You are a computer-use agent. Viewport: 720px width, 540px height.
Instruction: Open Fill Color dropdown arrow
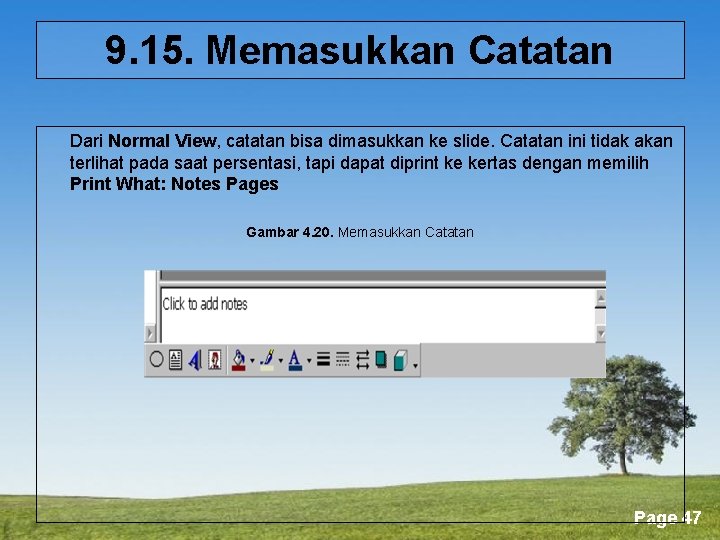(252, 361)
